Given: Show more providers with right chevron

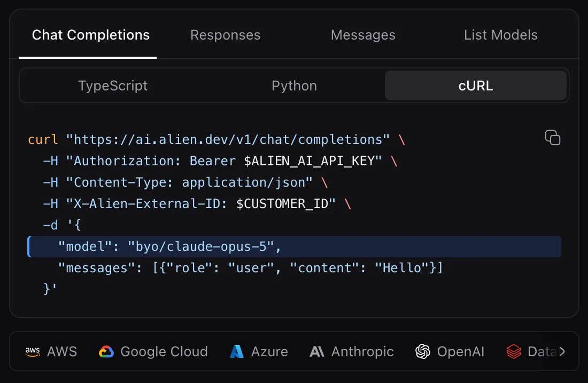Looking at the screenshot, I should [562, 351].
